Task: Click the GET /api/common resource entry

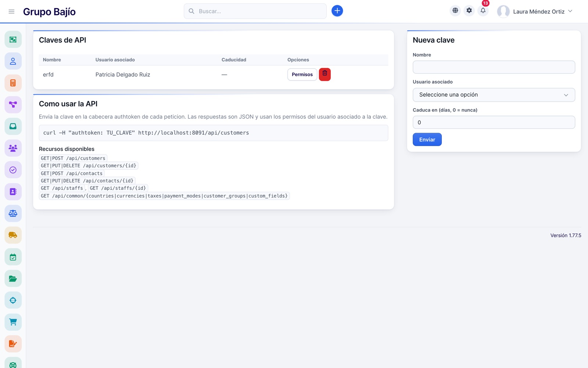Action: tap(164, 196)
